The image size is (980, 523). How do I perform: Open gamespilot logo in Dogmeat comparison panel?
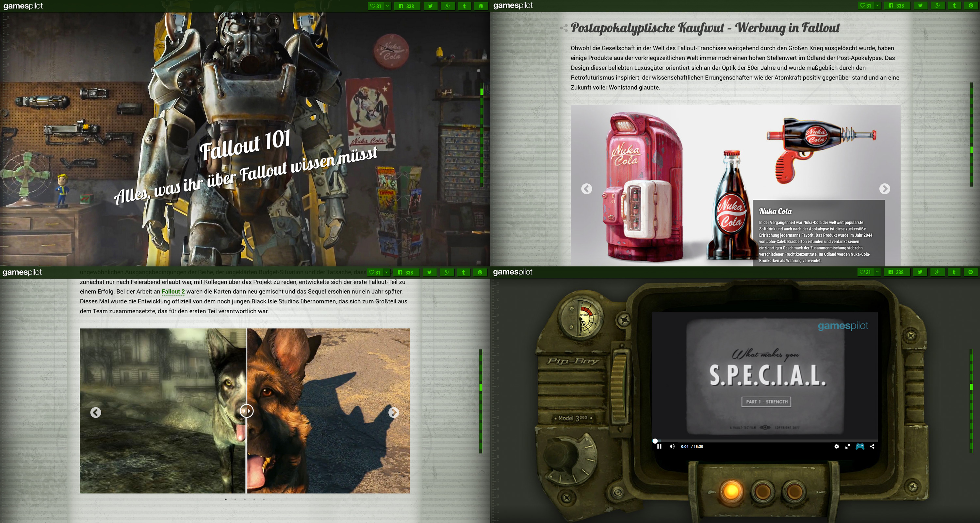(x=22, y=272)
